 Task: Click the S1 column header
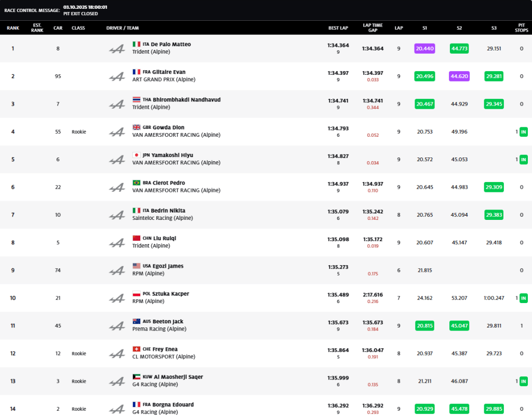tap(424, 28)
